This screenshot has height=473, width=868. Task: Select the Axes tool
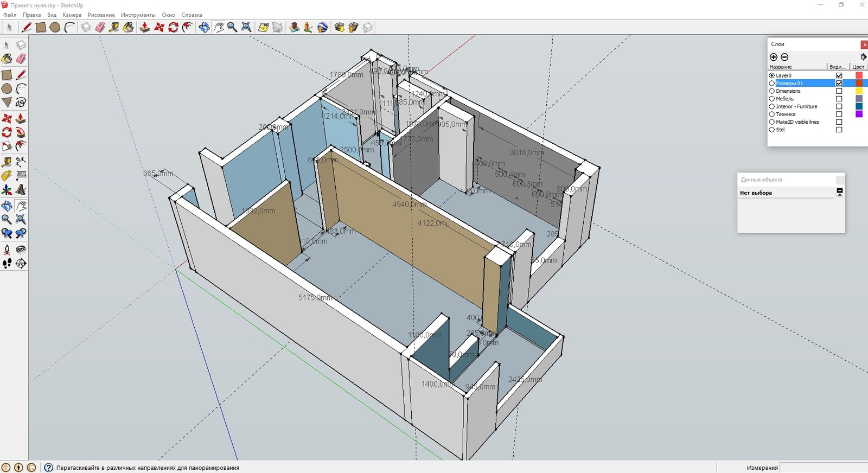point(7,190)
